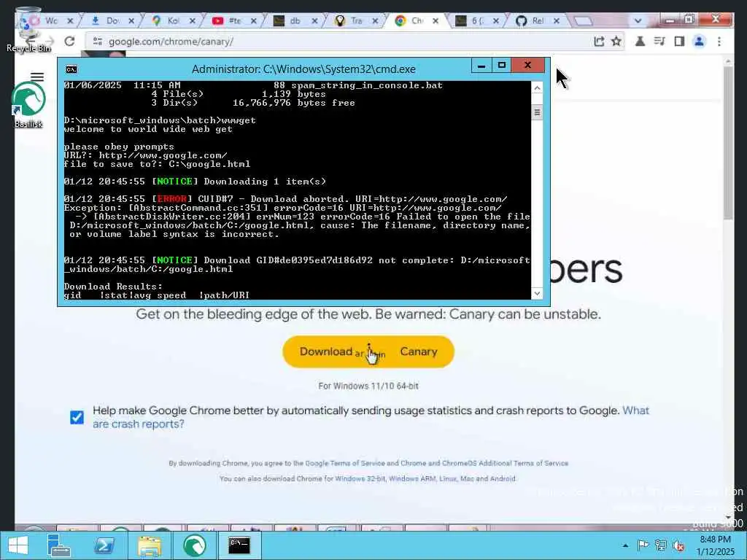Open Google Terms of Service link

[344, 463]
